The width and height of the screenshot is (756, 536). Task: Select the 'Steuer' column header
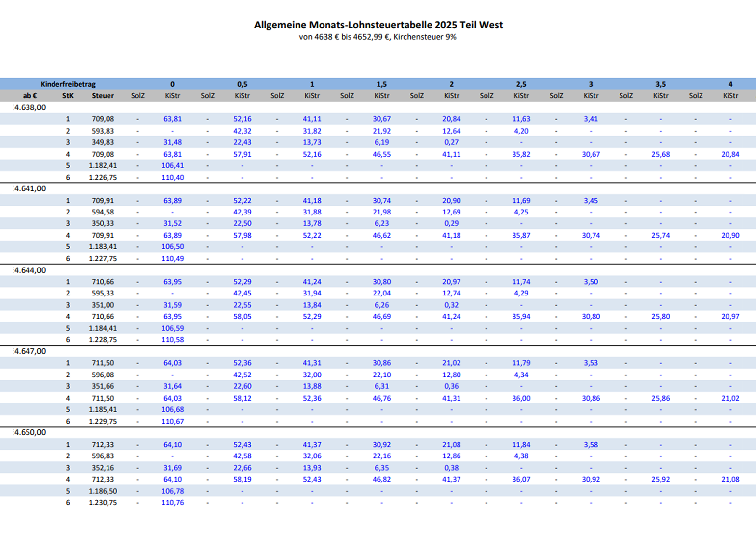coord(103,96)
